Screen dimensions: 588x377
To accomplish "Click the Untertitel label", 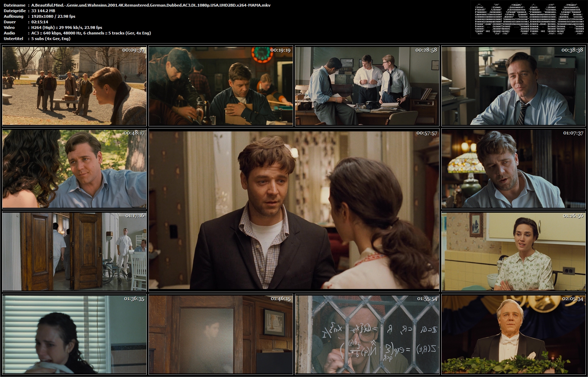I will coord(13,39).
